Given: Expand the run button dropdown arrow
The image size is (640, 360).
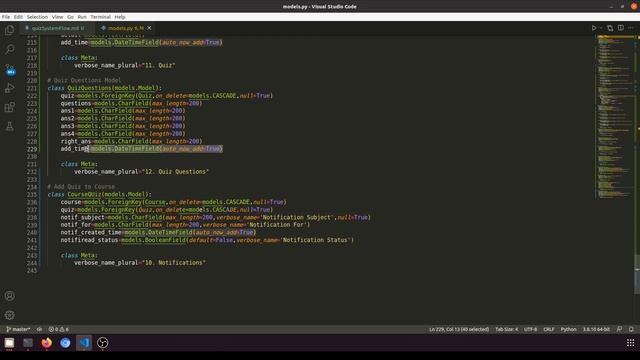Looking at the screenshot, I should pos(601,28).
